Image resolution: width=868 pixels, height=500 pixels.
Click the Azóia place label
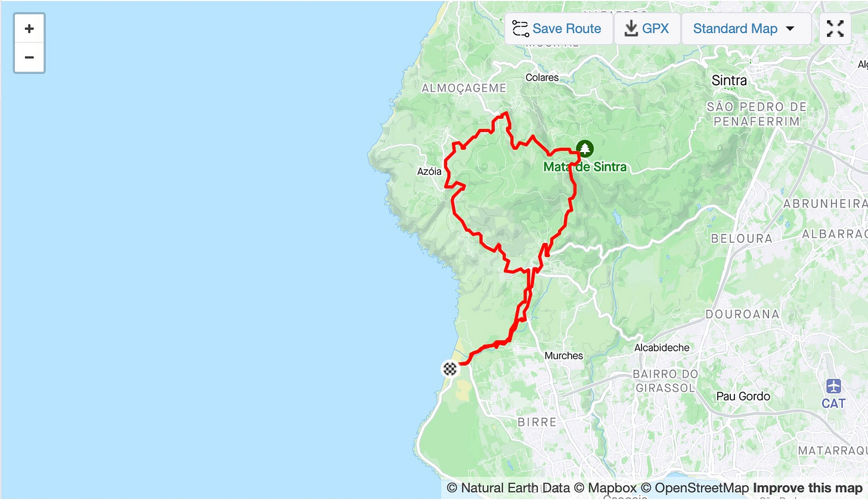pos(429,171)
